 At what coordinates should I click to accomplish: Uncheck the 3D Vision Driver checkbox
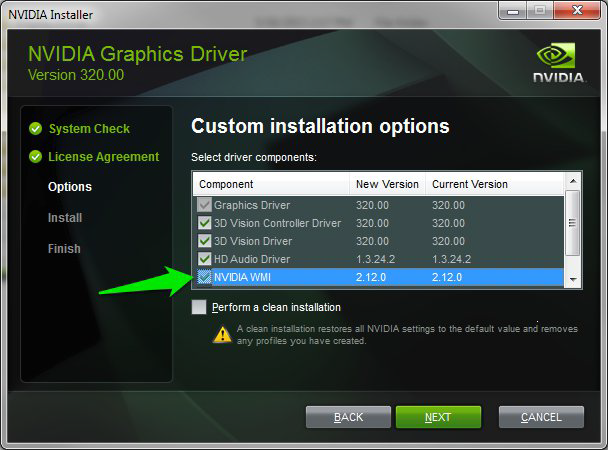[204, 241]
